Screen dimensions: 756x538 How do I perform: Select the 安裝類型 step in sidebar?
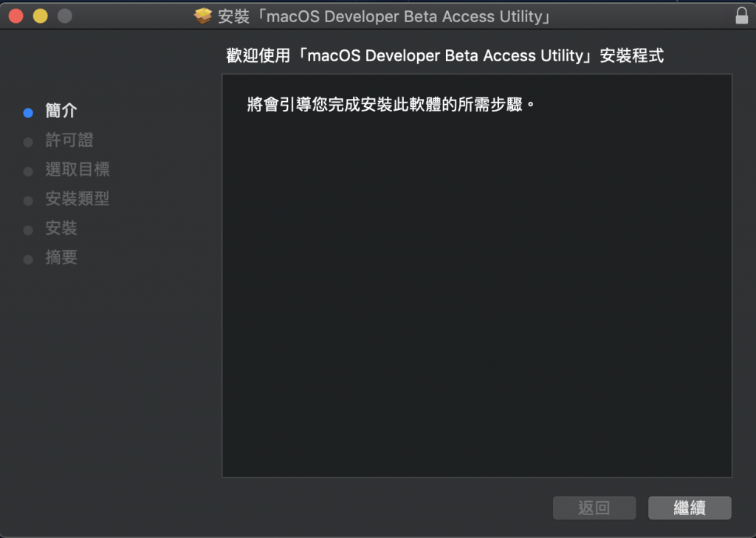click(78, 199)
